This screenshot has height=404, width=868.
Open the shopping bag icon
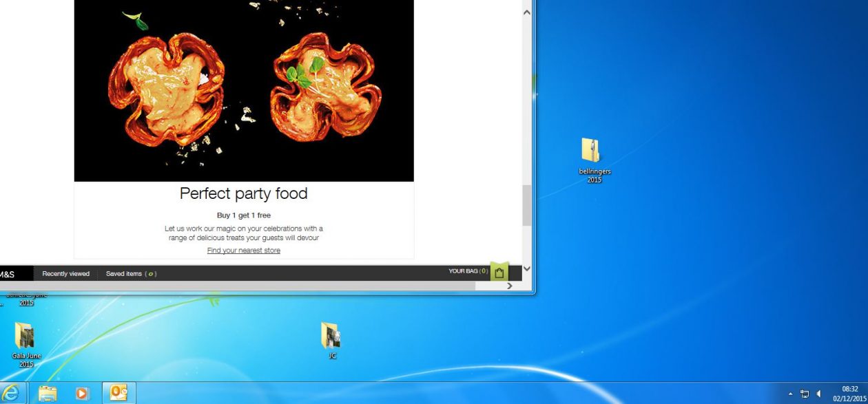[499, 273]
